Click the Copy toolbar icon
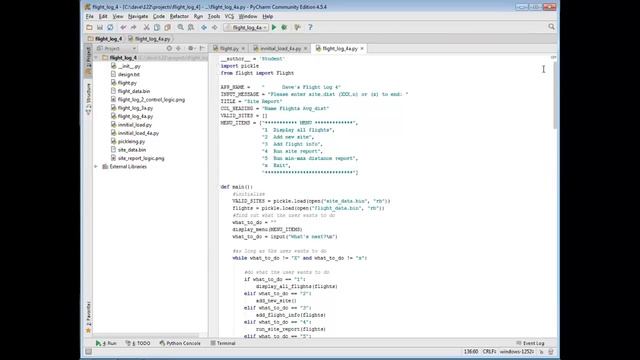 point(157,27)
